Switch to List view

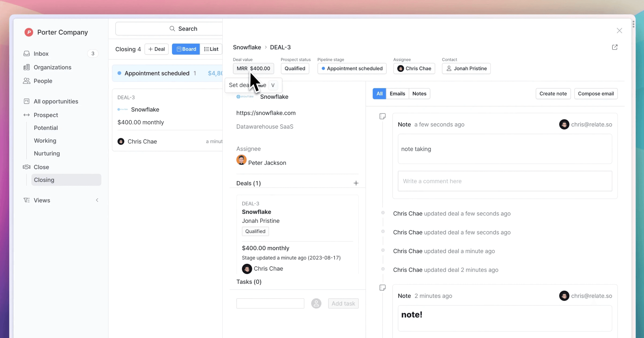(x=211, y=49)
